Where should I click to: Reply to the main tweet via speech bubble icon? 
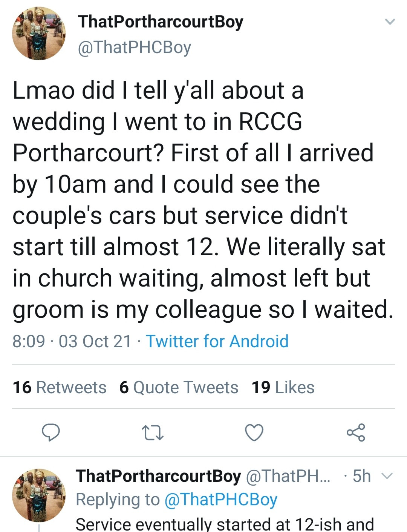click(x=50, y=432)
